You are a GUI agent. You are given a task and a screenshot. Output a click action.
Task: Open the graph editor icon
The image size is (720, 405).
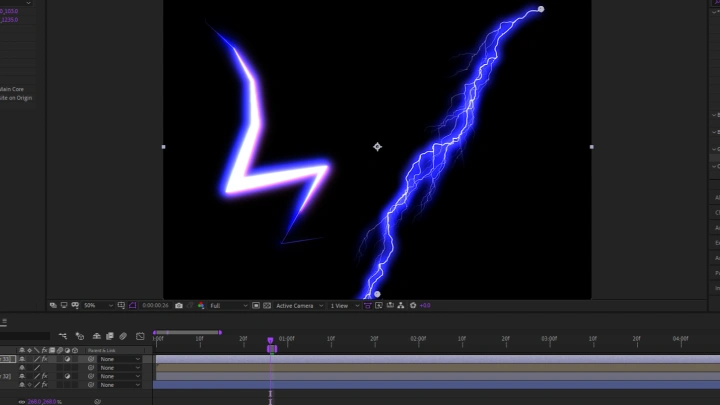pyautogui.click(x=140, y=336)
